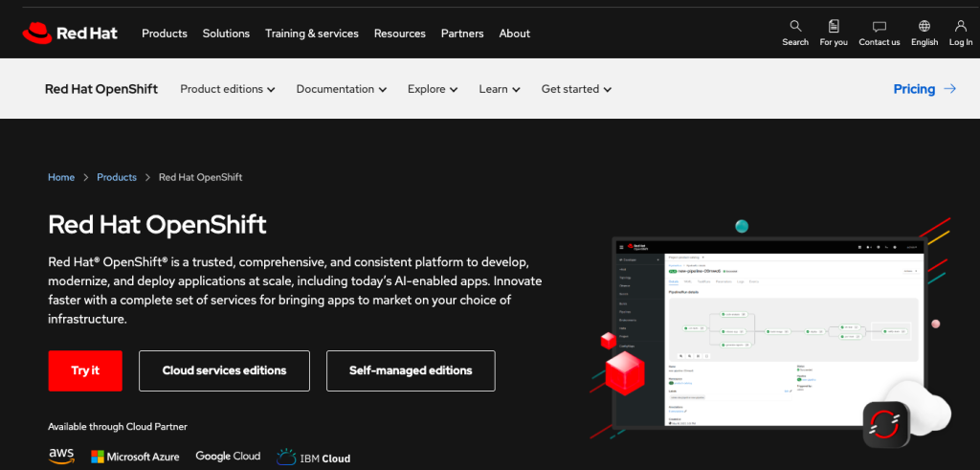
Task: Click the Google Cloud logo
Action: (x=228, y=457)
